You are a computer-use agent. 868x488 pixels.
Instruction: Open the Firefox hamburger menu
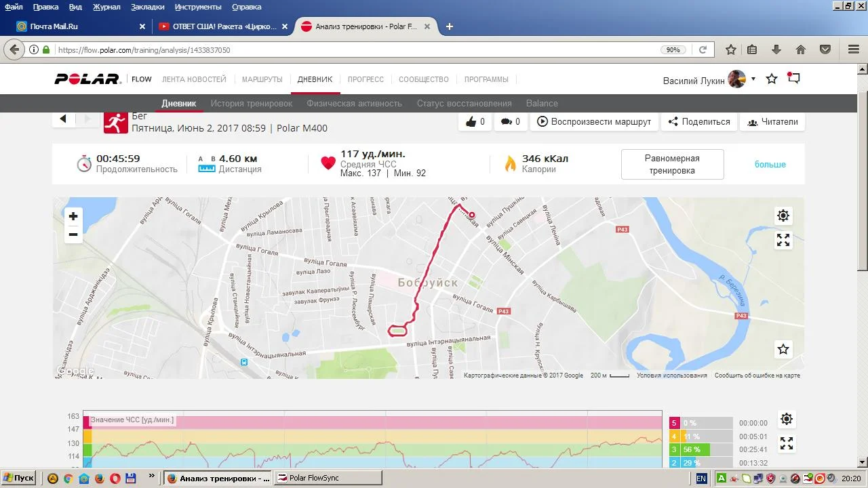(x=854, y=49)
